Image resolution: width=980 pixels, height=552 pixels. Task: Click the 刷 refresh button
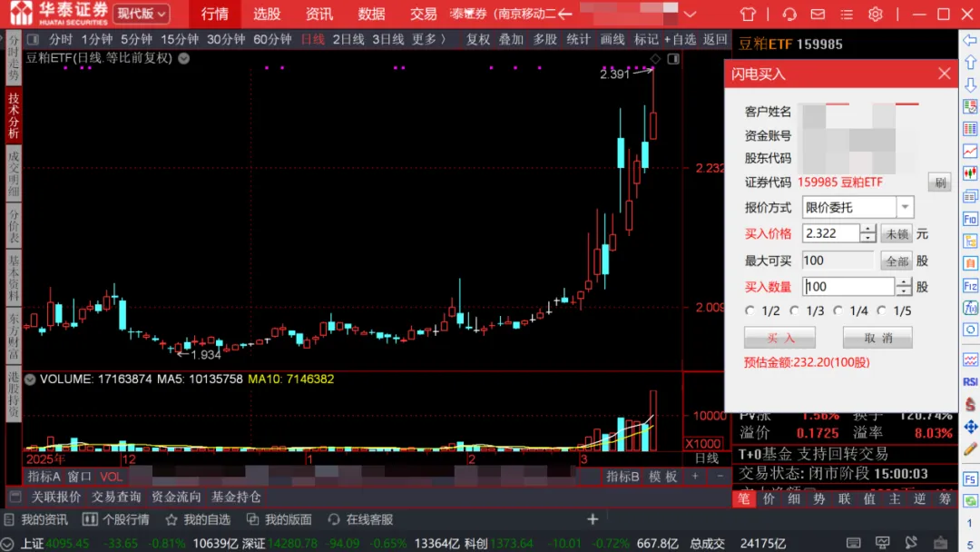[939, 182]
